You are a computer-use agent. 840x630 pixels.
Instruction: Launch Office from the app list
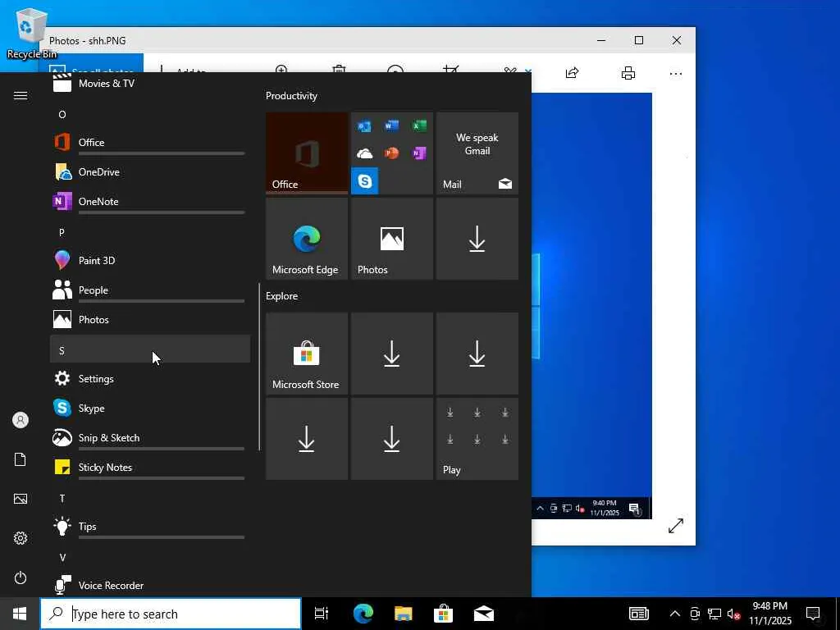150,143
